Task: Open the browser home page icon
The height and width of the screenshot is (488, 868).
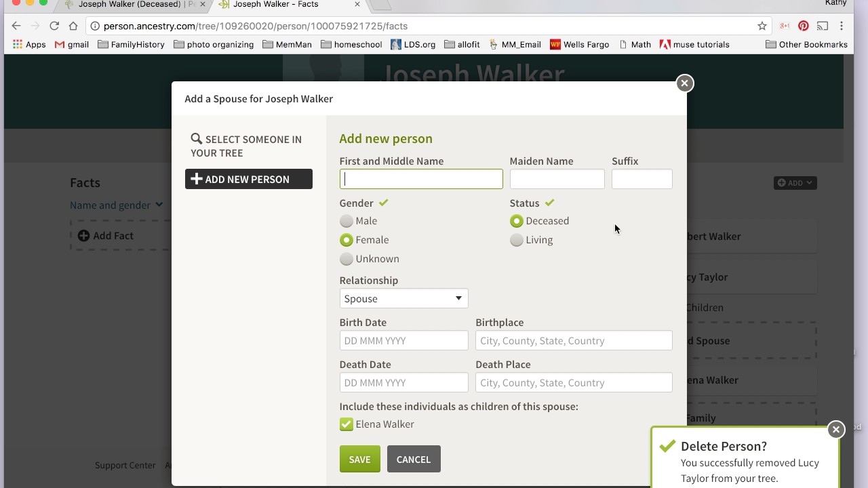Action: click(73, 26)
